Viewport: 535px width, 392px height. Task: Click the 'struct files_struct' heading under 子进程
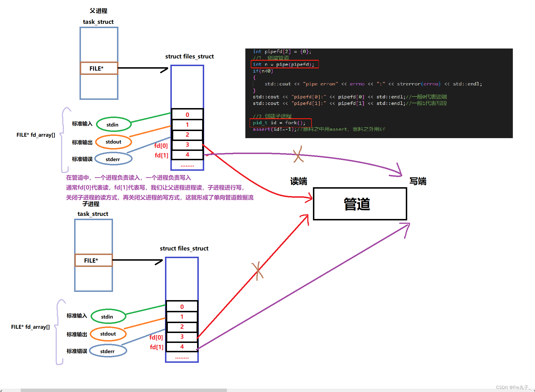click(184, 248)
